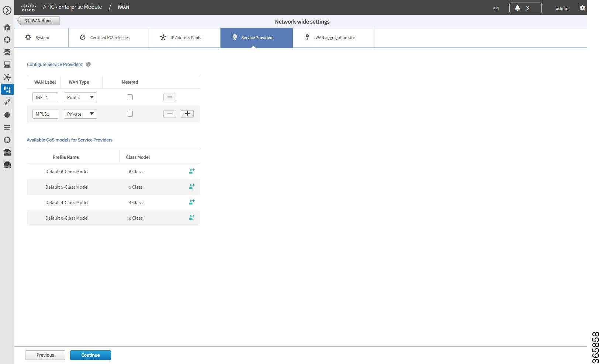Select the Default 4-Class Model row text

click(67, 203)
